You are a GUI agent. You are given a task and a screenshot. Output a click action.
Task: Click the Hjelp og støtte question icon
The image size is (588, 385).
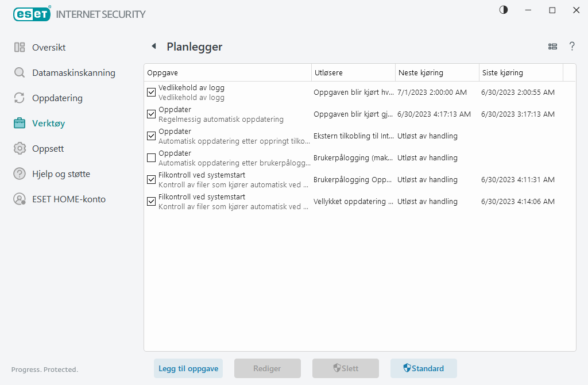[x=20, y=174]
